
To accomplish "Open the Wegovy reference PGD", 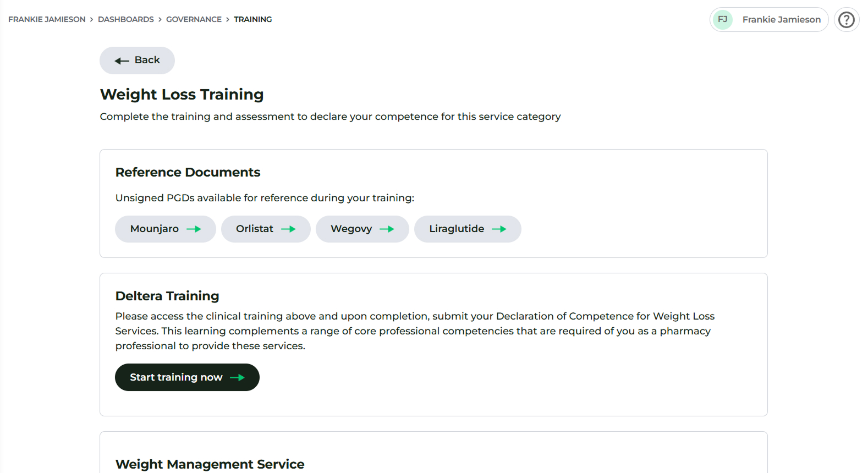I will 351,229.
